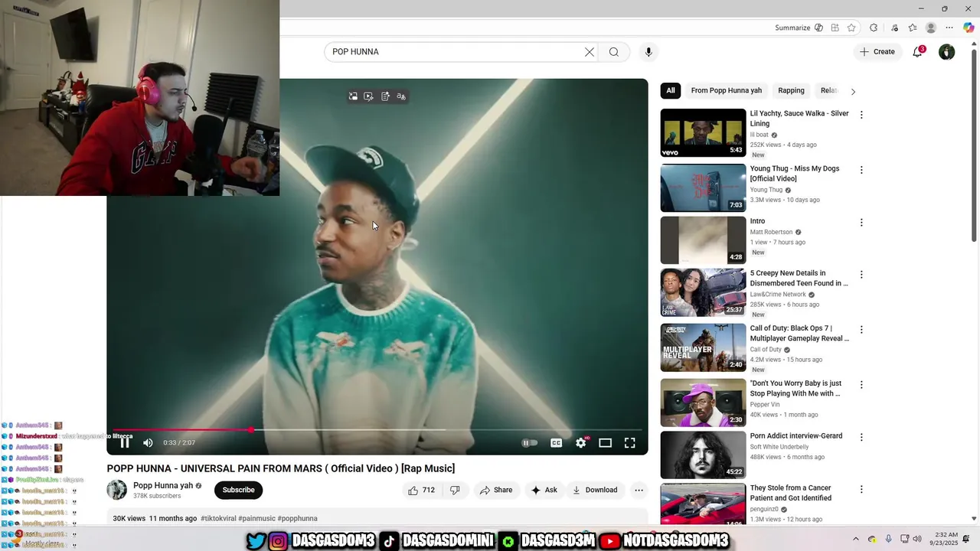Open options menu for Young Thug Miss My Dogs
The width and height of the screenshot is (980, 551).
(861, 170)
